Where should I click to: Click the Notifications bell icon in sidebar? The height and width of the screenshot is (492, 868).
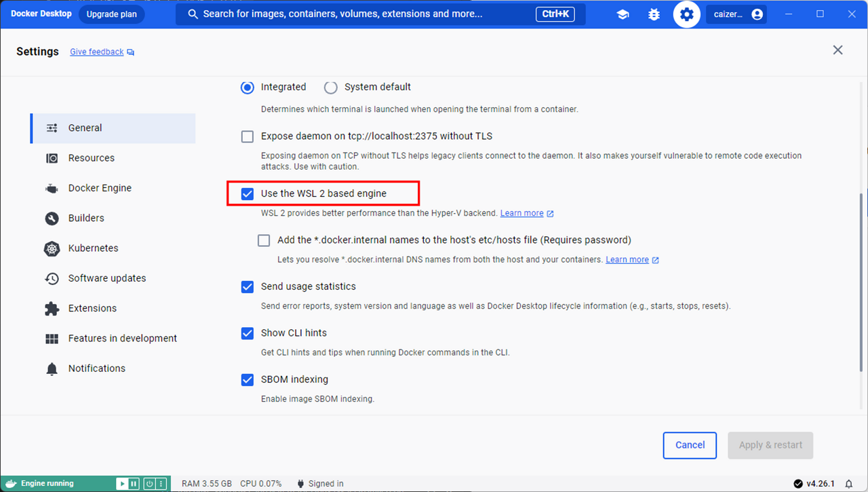[x=52, y=368]
